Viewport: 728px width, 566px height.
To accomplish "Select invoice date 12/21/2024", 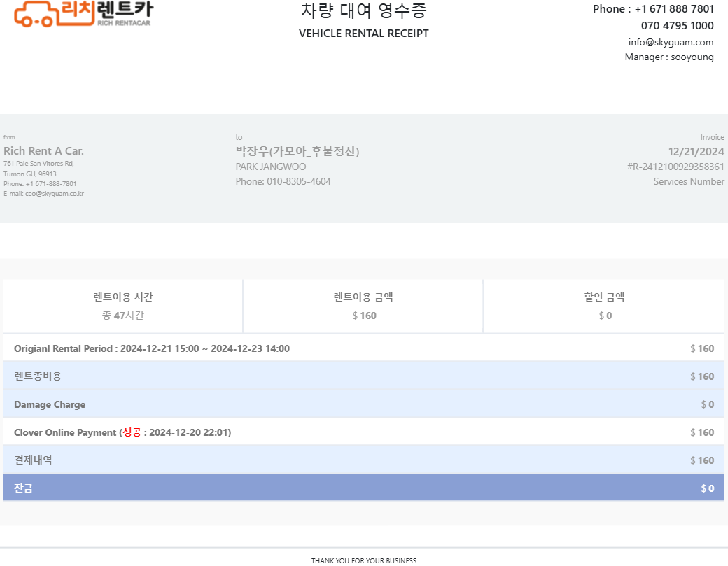I will (696, 152).
